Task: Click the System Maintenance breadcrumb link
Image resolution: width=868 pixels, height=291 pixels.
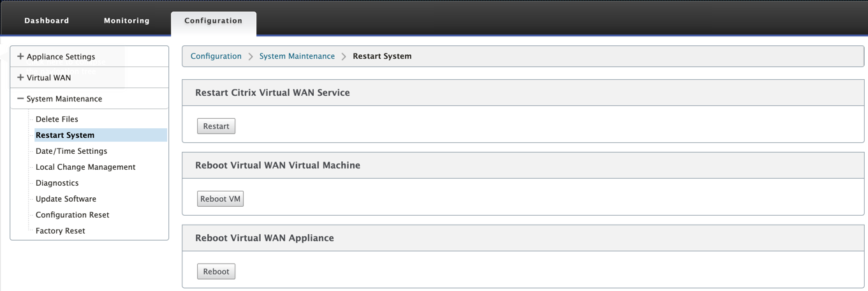Action: pyautogui.click(x=297, y=56)
